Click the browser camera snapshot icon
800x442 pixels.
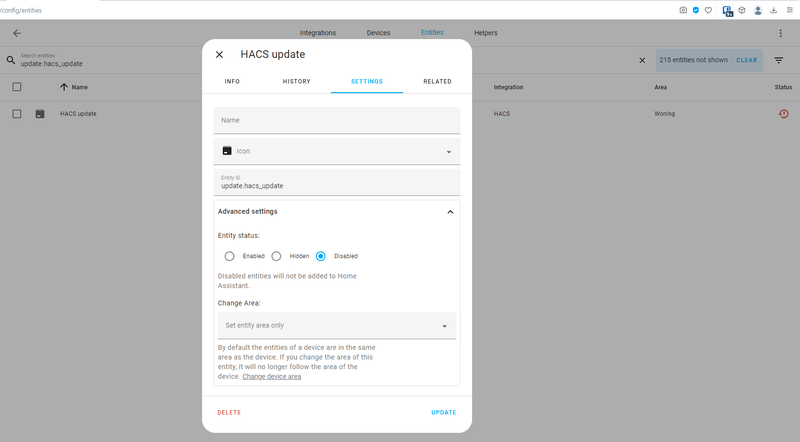coord(683,10)
